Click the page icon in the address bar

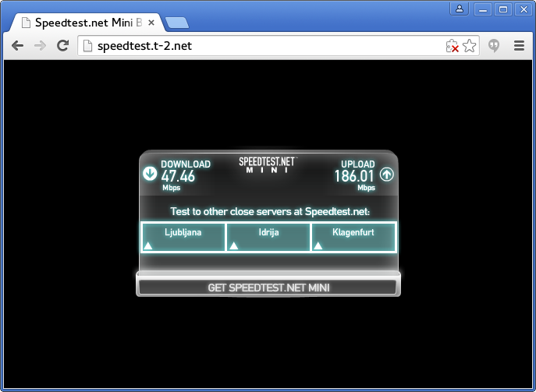[88, 45]
